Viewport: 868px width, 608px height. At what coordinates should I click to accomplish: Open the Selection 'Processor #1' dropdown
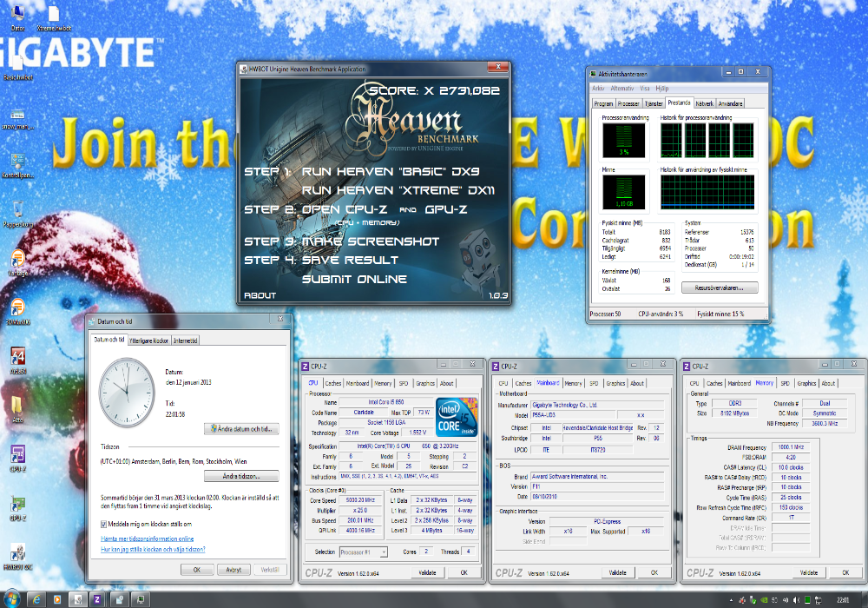point(363,552)
